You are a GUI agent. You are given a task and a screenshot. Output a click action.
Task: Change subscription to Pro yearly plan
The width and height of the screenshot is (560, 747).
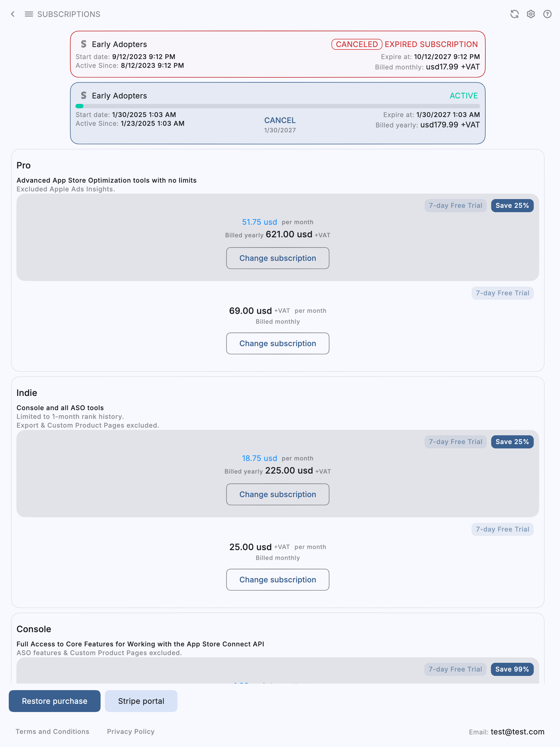(278, 258)
